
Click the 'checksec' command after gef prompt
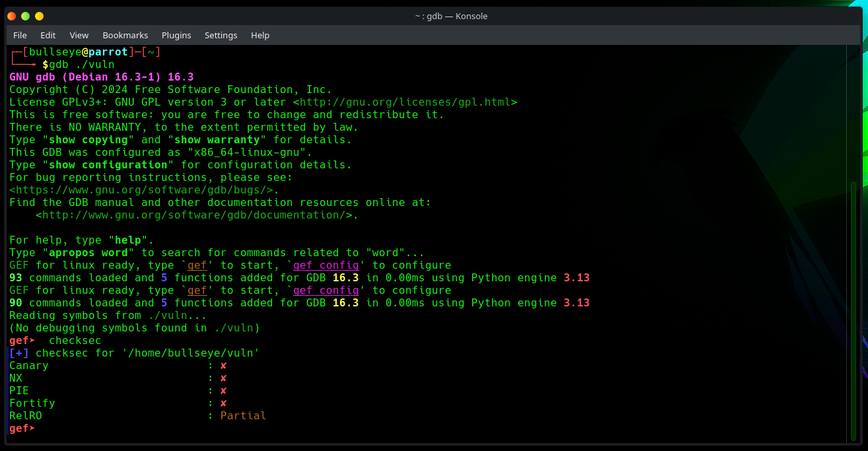pyautogui.click(x=75, y=341)
